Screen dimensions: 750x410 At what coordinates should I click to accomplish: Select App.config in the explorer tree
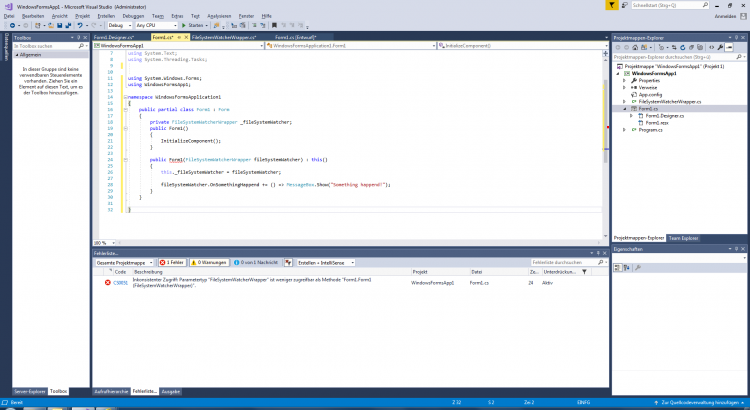coord(650,95)
